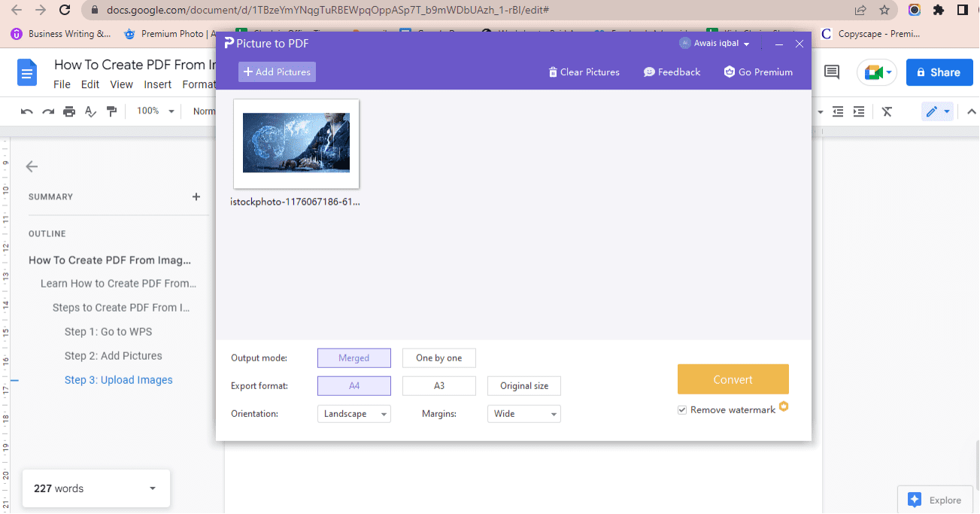
Task: Open Google Meet call dropdown
Action: (x=877, y=72)
